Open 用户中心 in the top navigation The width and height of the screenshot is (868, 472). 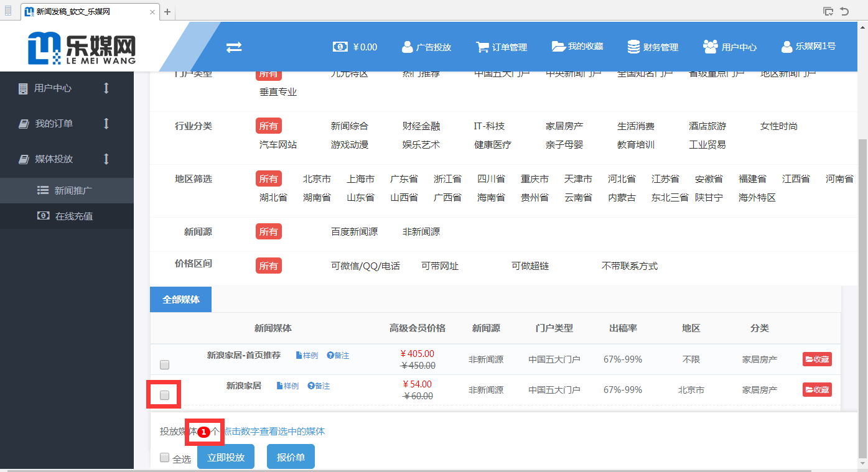coord(730,47)
